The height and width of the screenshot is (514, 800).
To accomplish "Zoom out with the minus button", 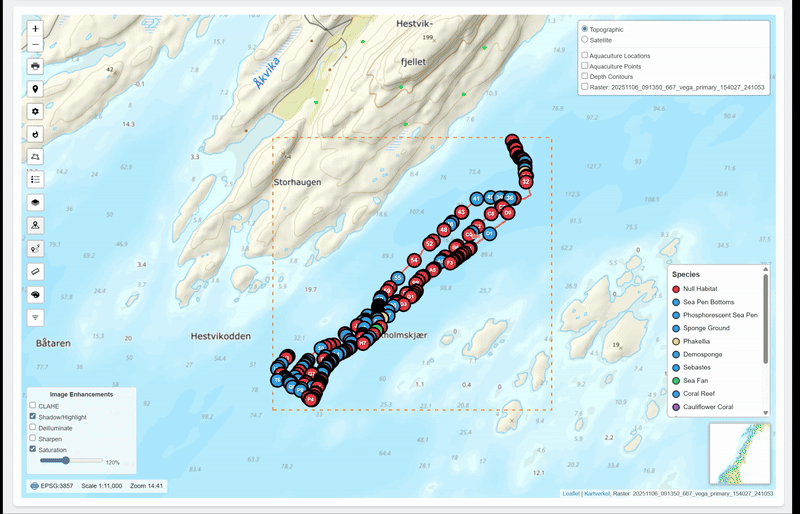I will click(x=35, y=44).
